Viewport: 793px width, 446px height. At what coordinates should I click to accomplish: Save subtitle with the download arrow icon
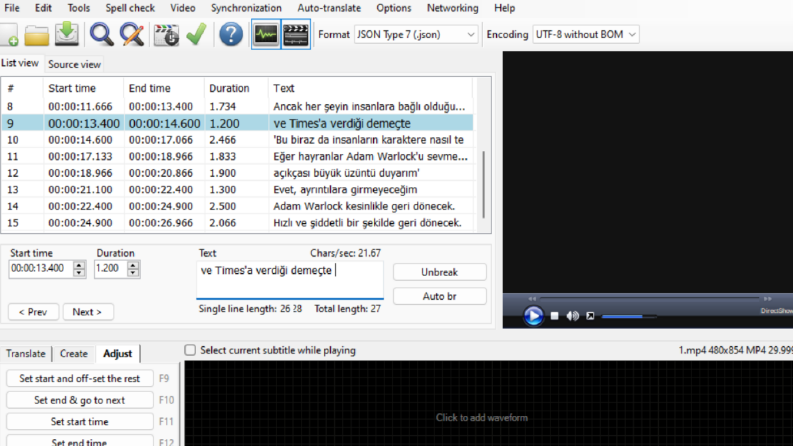point(67,34)
